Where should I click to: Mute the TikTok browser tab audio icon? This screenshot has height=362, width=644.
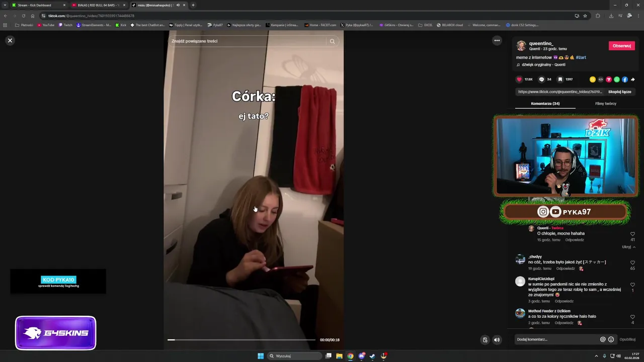click(x=178, y=5)
